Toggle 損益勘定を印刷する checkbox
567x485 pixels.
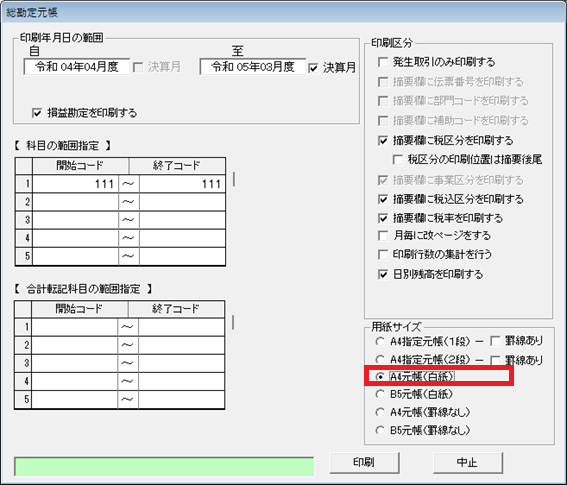(x=37, y=113)
